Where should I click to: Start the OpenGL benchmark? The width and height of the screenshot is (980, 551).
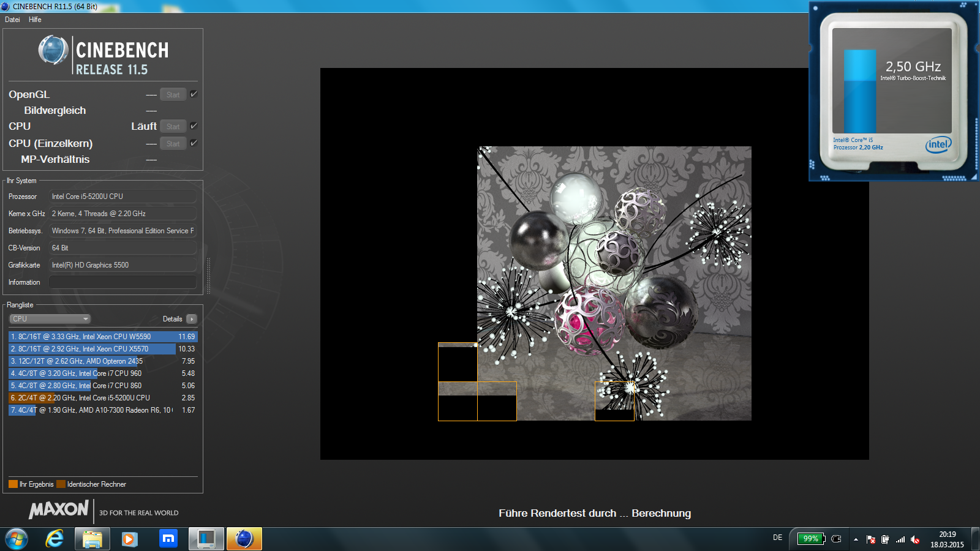pyautogui.click(x=173, y=94)
